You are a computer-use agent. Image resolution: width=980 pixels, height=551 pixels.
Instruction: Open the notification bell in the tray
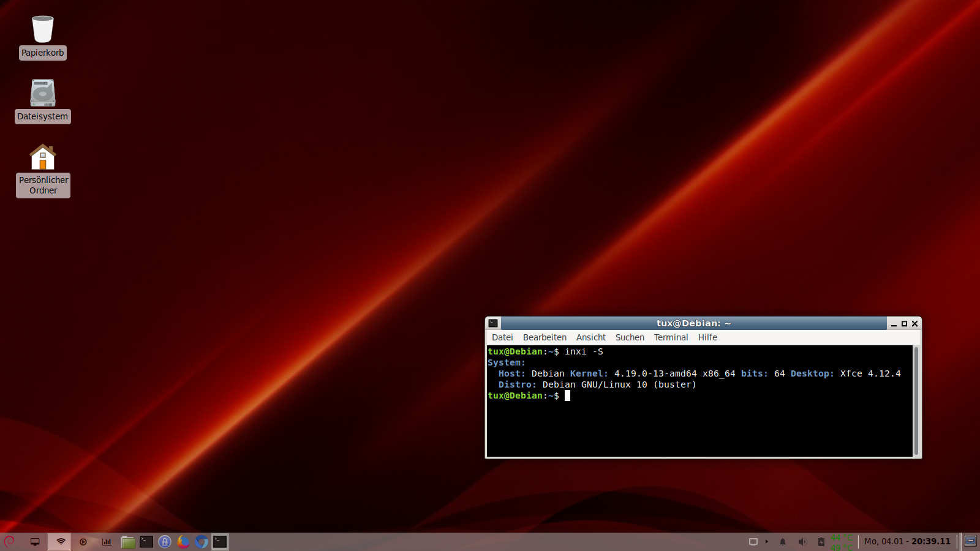click(783, 542)
